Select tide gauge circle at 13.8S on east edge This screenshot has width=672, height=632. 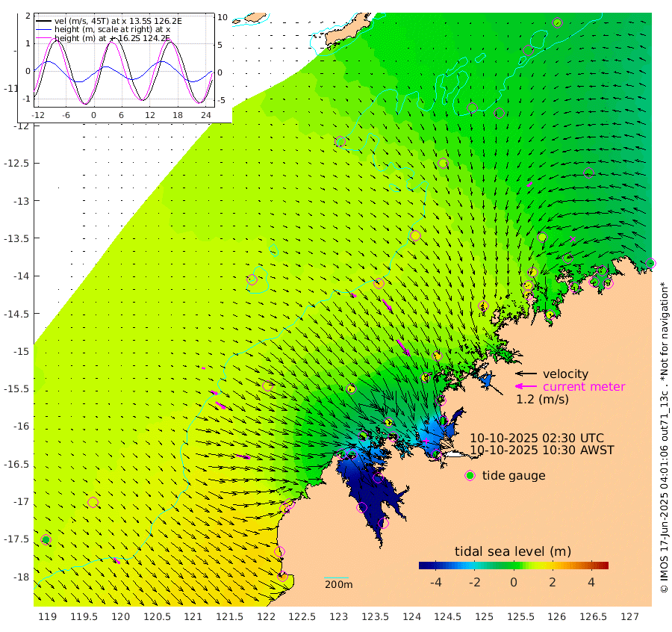pyautogui.click(x=650, y=263)
